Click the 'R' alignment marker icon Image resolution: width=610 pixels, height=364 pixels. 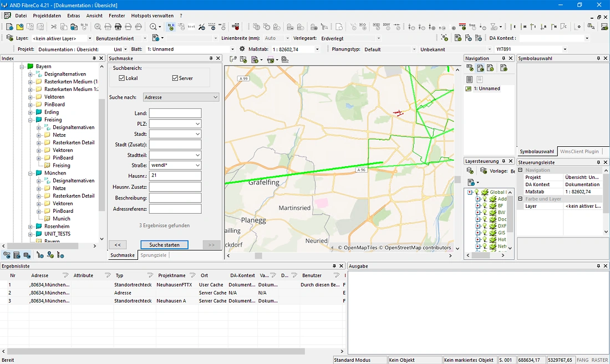pos(544,27)
